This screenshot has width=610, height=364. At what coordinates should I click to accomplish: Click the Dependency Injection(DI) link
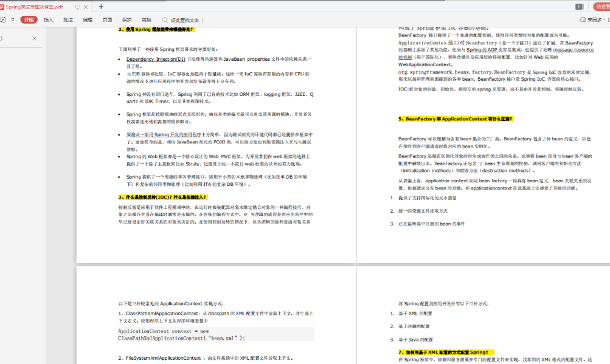point(156,59)
